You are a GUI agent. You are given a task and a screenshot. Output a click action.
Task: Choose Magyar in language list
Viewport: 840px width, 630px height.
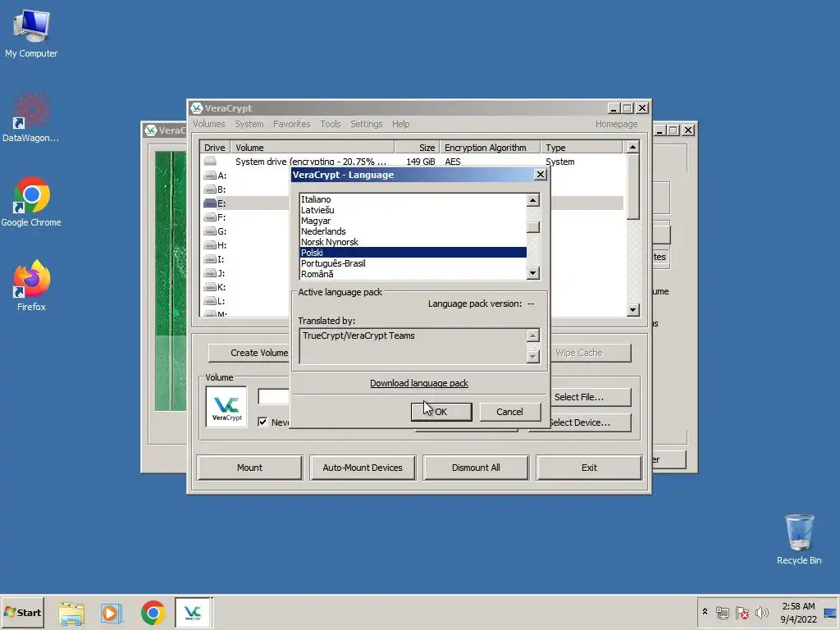point(413,221)
